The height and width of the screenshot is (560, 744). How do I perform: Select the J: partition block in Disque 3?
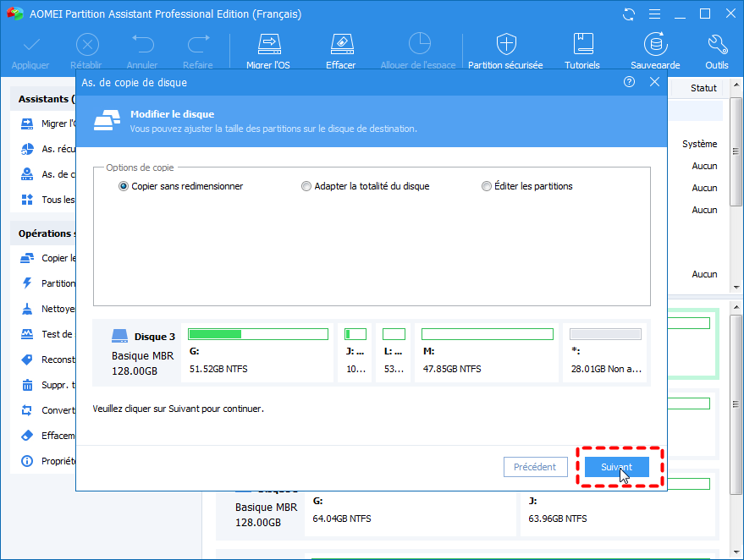(355, 353)
